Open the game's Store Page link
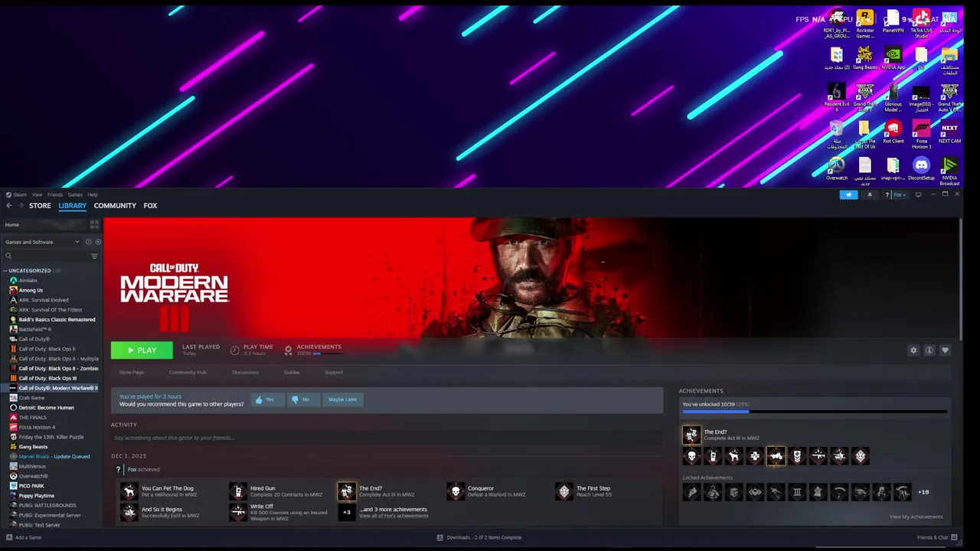This screenshot has height=551, width=980. click(x=132, y=373)
